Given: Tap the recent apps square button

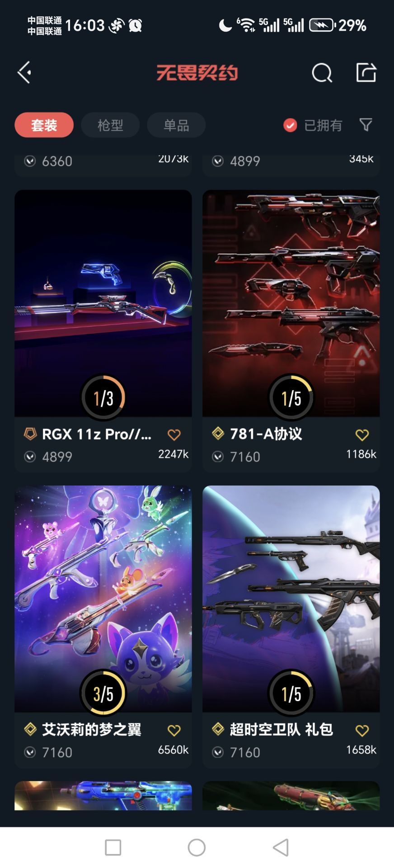Looking at the screenshot, I should (113, 847).
